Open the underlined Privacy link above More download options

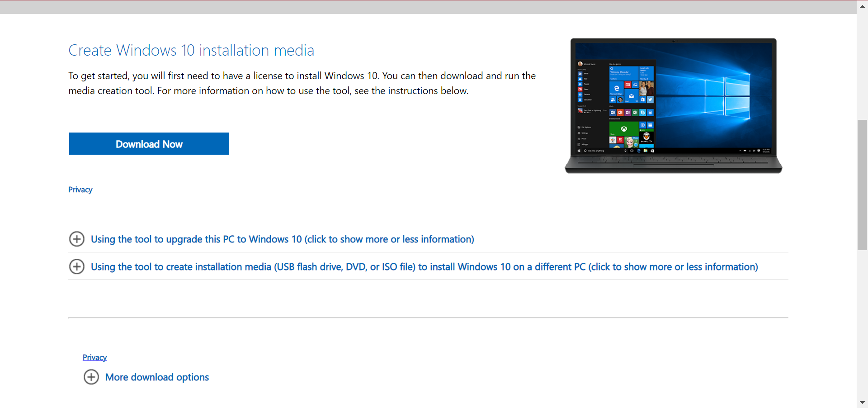[x=95, y=357]
